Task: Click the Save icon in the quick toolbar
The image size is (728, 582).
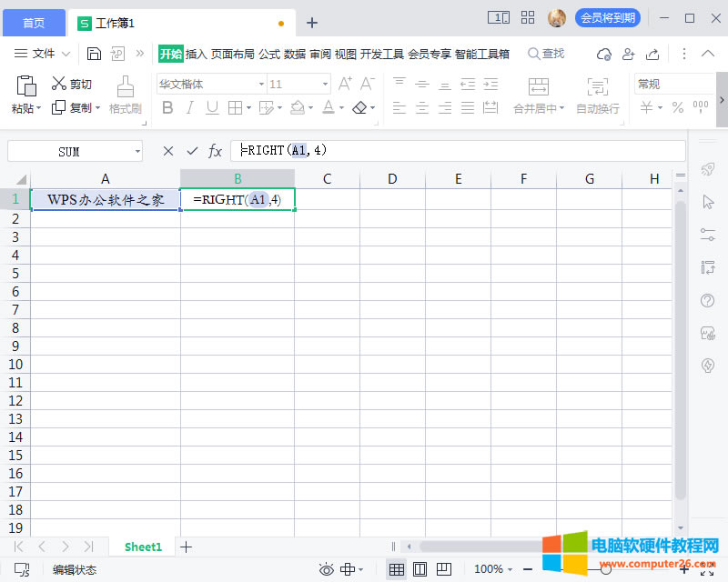Action: (x=94, y=54)
